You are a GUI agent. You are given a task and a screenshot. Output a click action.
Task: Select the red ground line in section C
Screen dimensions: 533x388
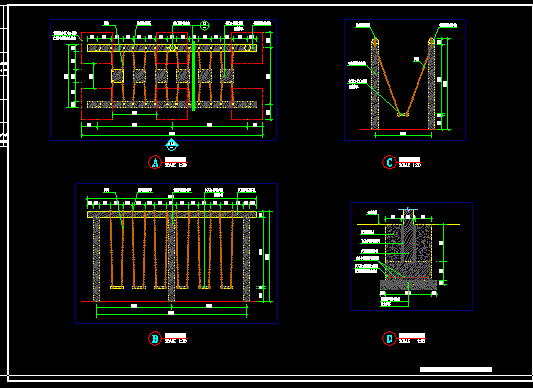click(x=398, y=129)
